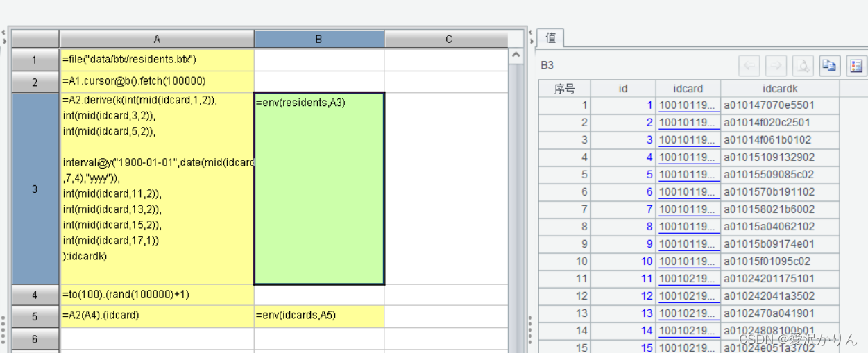Click the copy value icon

tap(829, 66)
